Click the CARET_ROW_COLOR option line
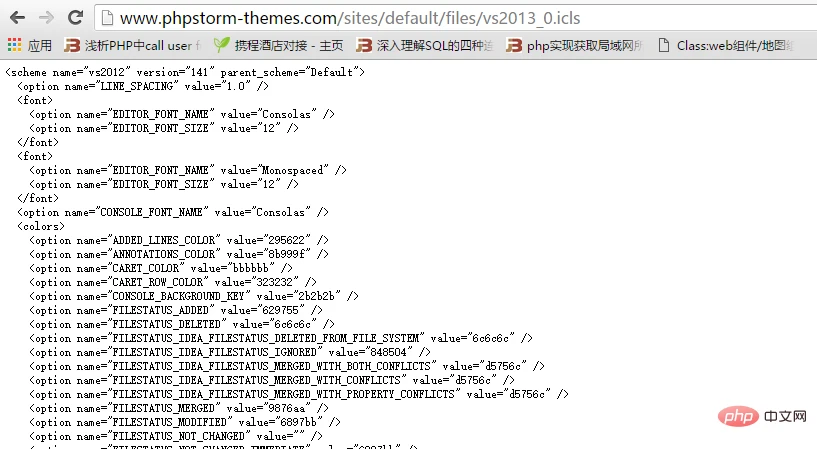 click(173, 283)
